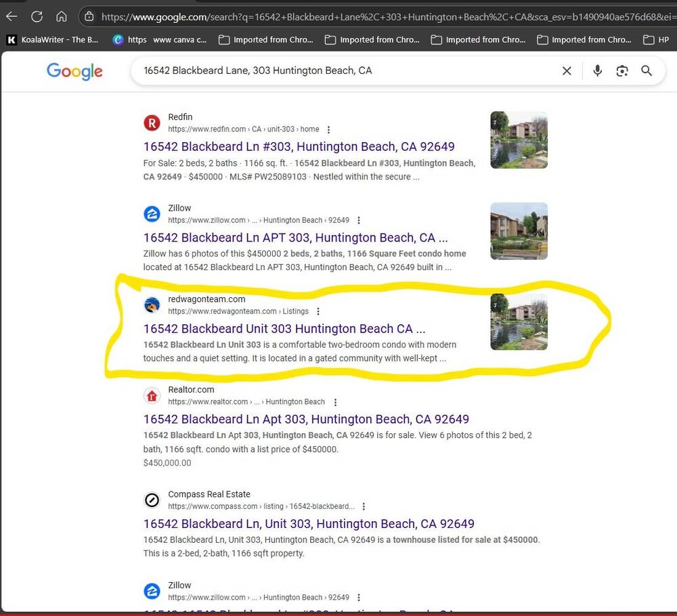The height and width of the screenshot is (616, 677).
Task: Open Compass 16542 Blackbeard Ln, Unit 303 title
Action: [x=309, y=524]
